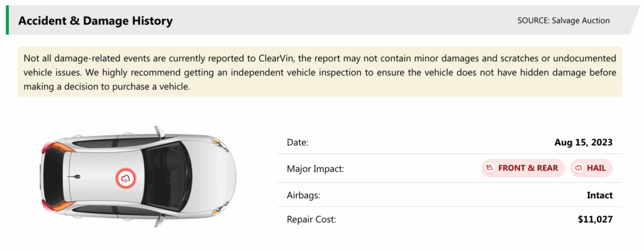The height and width of the screenshot is (251, 644).
Task: Click the green accent bar beside heading
Action: click(x=8, y=20)
